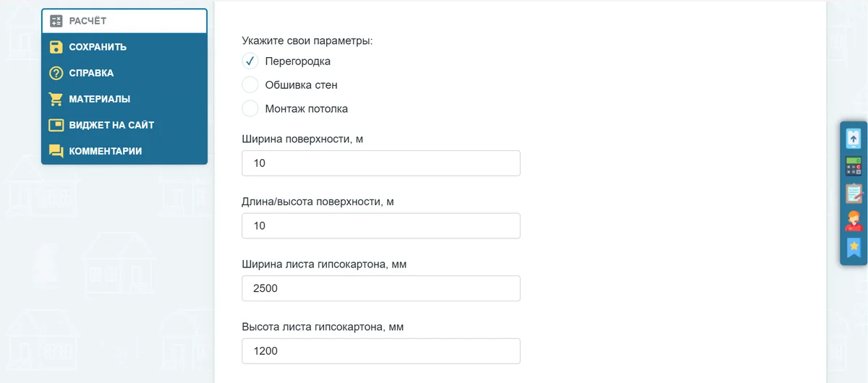Focus the Высота листа гипсокартона input
The image size is (868, 383).
(x=380, y=351)
